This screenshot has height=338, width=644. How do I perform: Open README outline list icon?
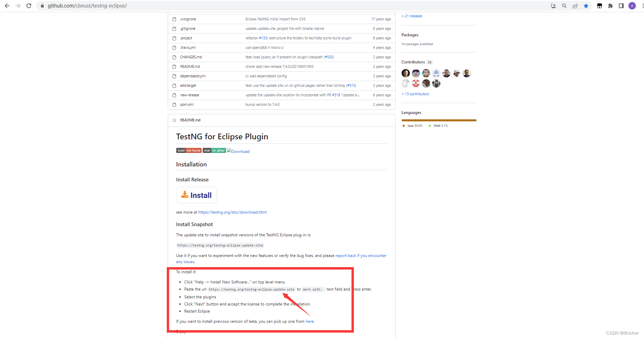pos(174,120)
